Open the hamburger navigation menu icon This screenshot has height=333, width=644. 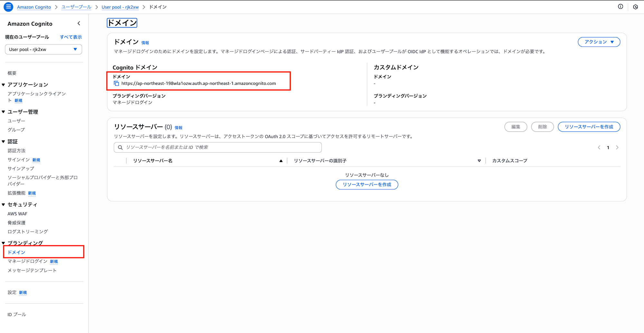(8, 7)
